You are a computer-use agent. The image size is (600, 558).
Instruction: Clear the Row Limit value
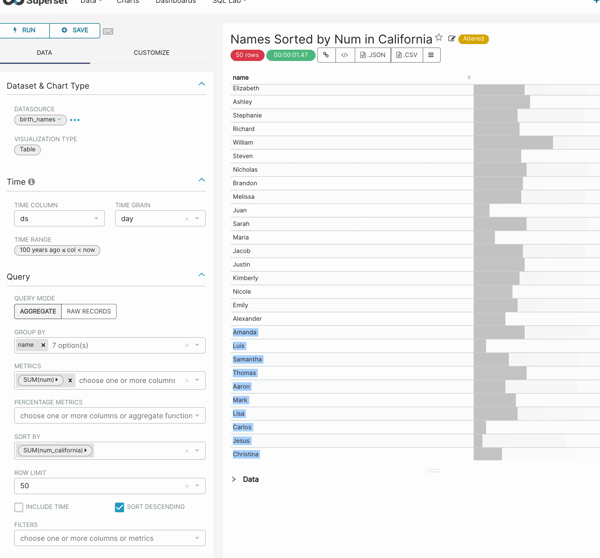point(187,486)
